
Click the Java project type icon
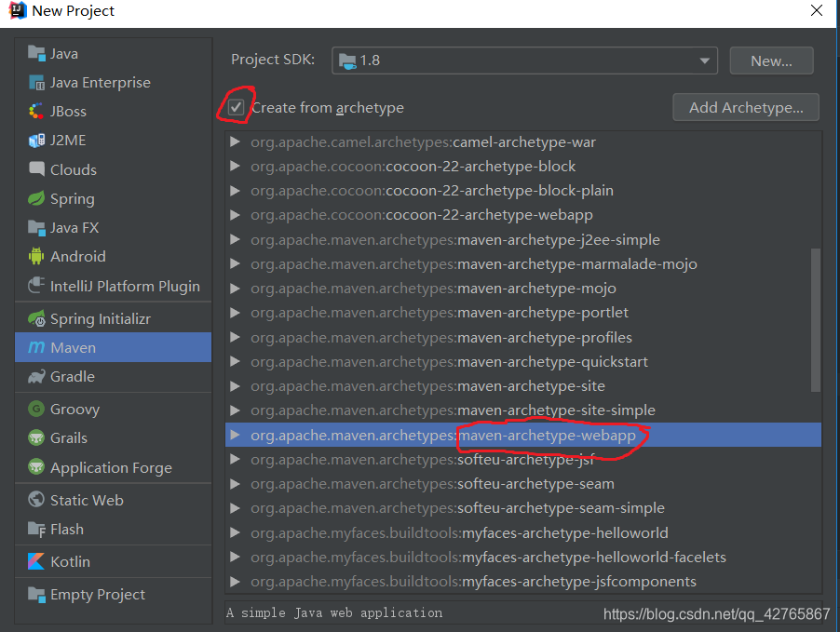click(36, 54)
